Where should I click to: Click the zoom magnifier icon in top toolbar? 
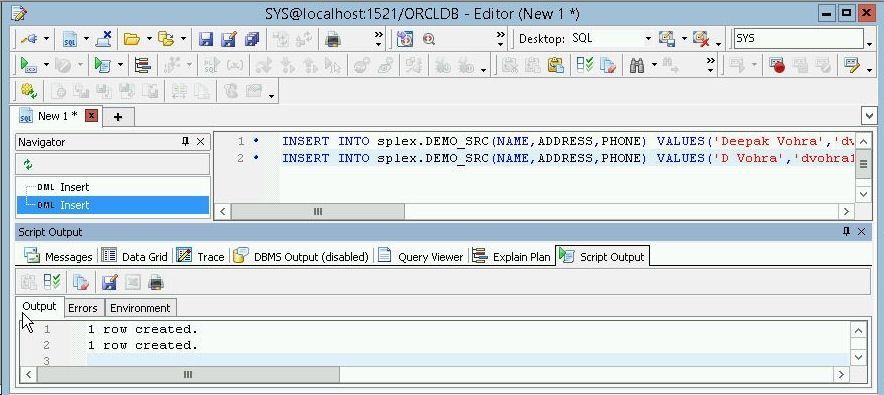pos(428,38)
